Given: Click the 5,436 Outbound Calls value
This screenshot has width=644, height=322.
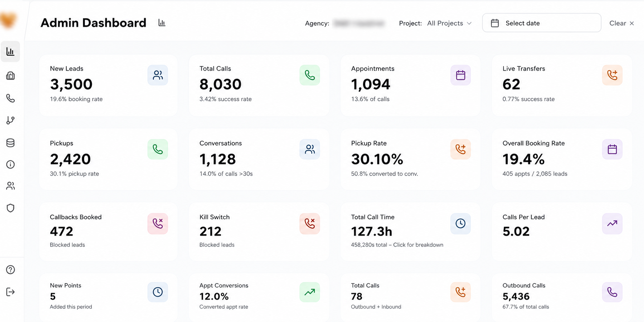Looking at the screenshot, I should point(516,296).
